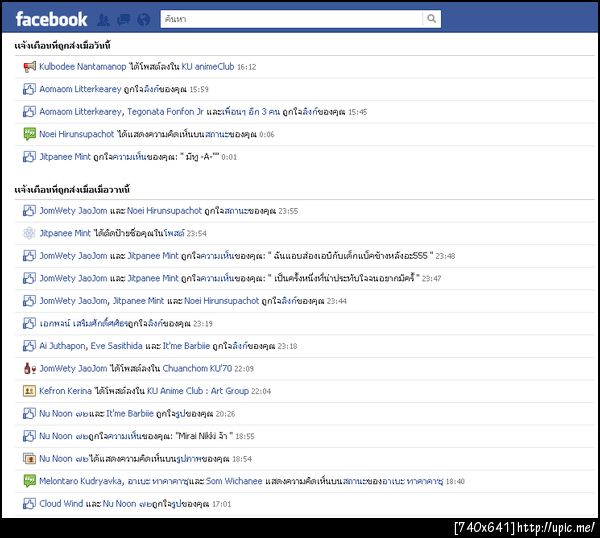600x538 pixels.
Task: Open notifications globe icon in header
Action: pyautogui.click(x=143, y=19)
